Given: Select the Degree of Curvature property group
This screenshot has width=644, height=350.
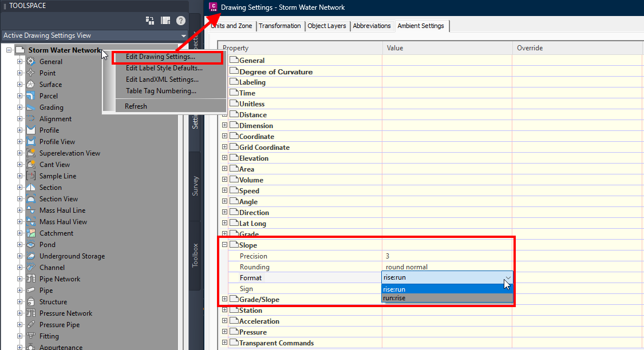Looking at the screenshot, I should [275, 72].
